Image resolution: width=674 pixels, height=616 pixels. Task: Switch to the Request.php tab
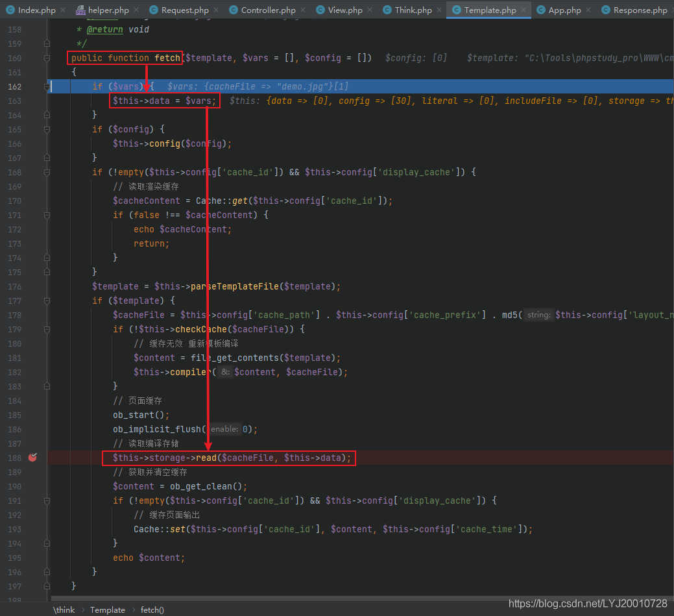click(x=184, y=10)
